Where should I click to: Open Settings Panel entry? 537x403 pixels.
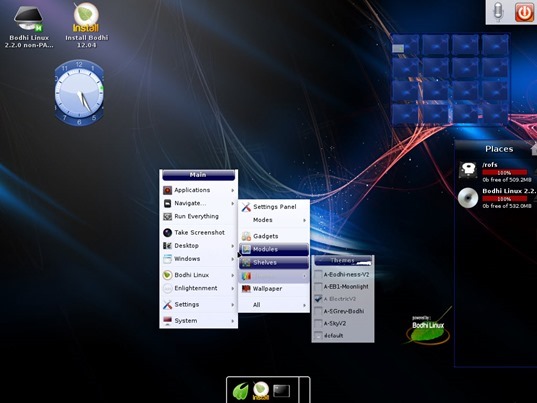click(274, 207)
